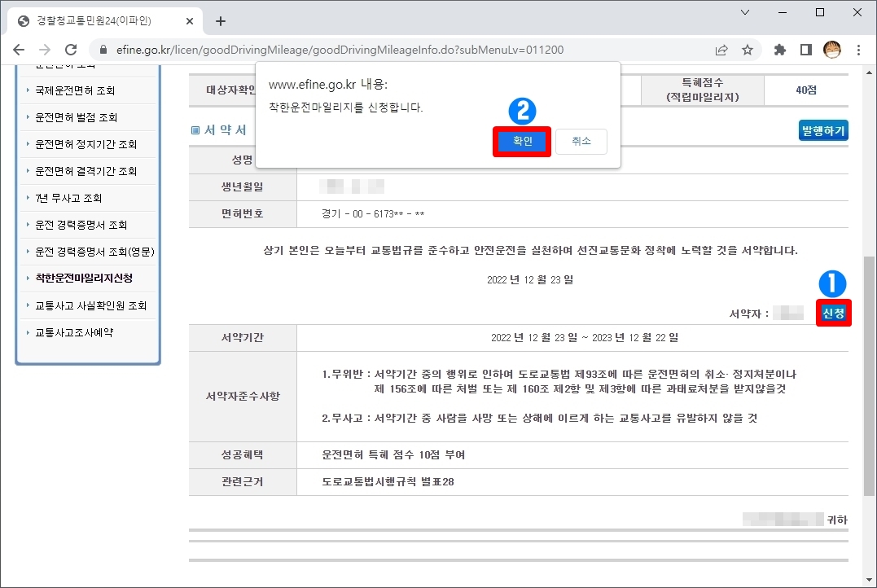This screenshot has width=877, height=588.
Task: Click the browser back arrow
Action: [x=19, y=50]
